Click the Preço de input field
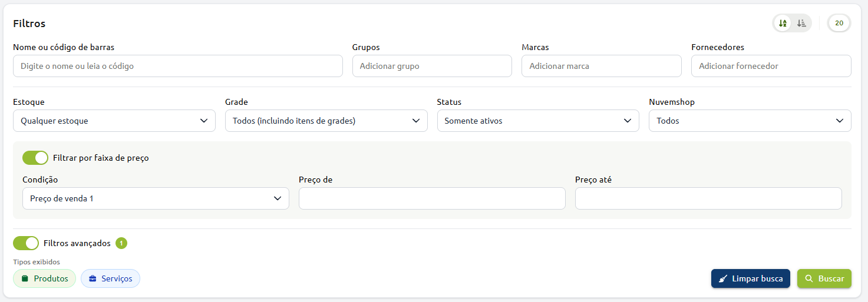The width and height of the screenshot is (868, 302). (432, 198)
